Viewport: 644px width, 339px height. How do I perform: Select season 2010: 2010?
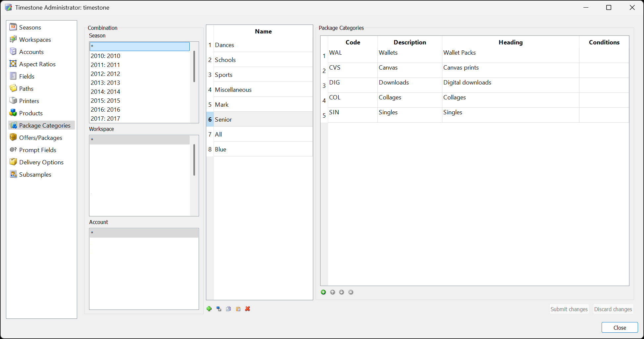(140, 56)
